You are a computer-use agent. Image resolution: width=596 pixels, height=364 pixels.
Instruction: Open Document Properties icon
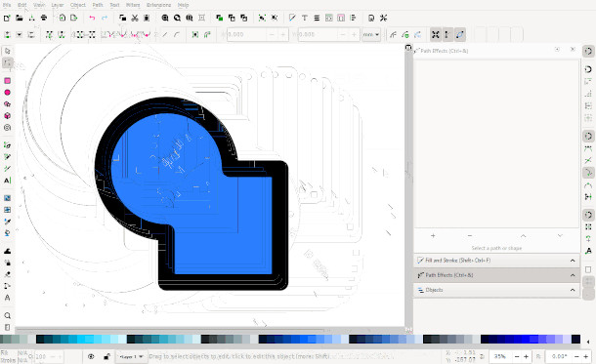371,18
